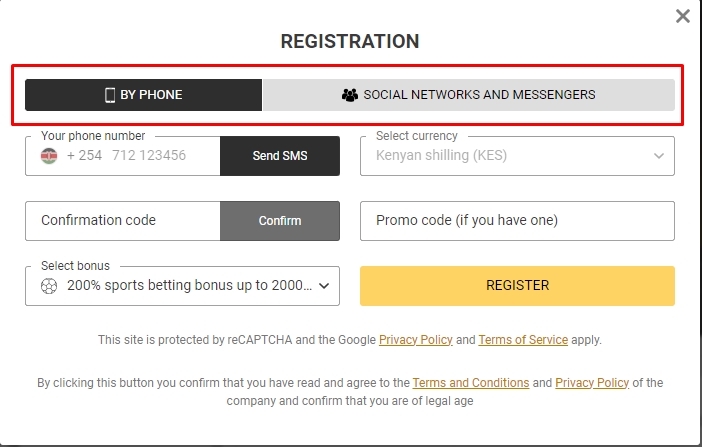Image resolution: width=702 pixels, height=447 pixels.
Task: Switch to Social Networks and Messengers tab
Action: click(x=468, y=95)
